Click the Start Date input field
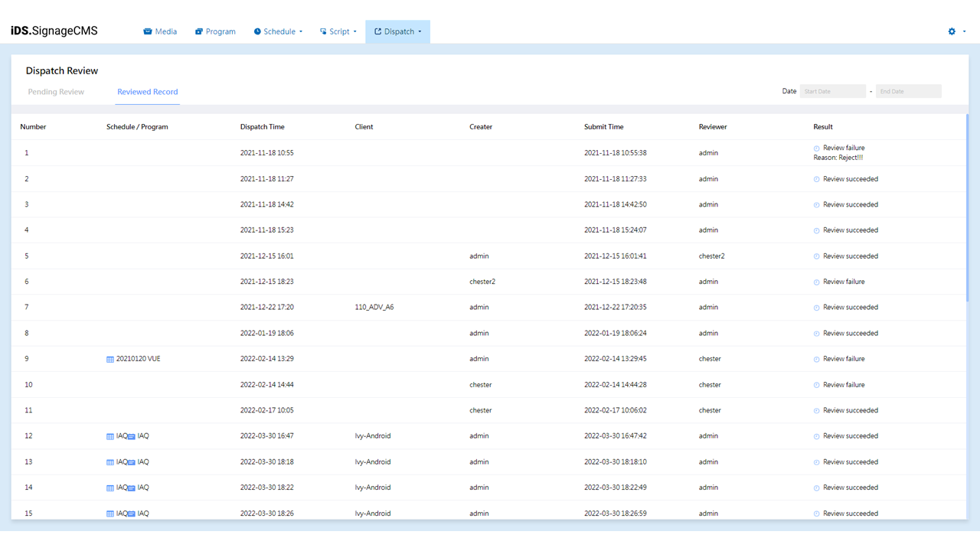The image size is (980, 551). tap(832, 91)
